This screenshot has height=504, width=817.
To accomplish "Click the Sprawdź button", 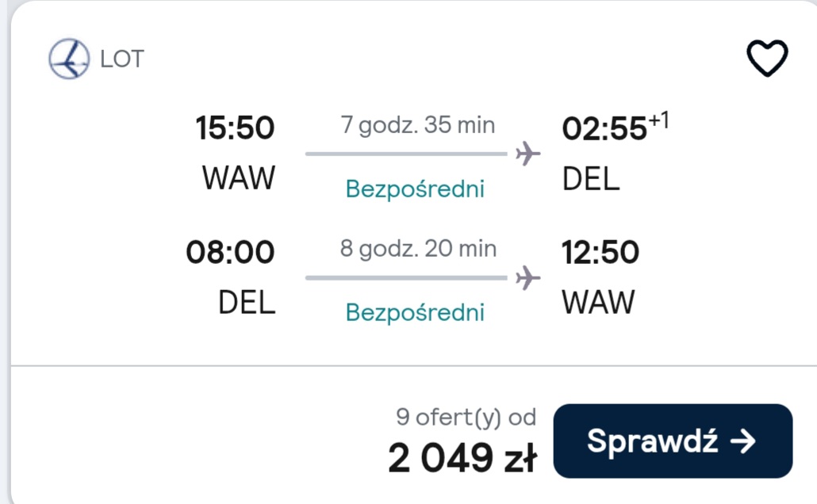I will pos(673,441).
